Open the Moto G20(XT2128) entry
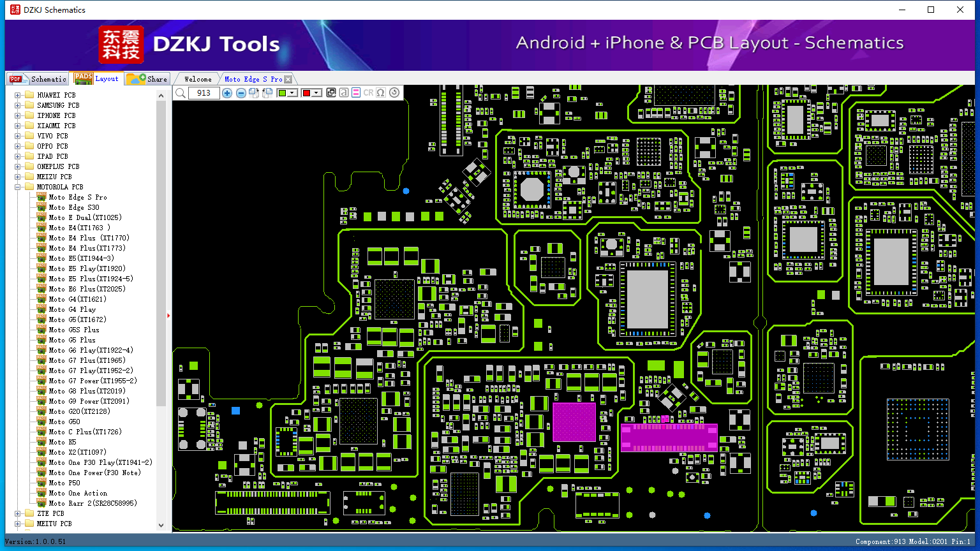This screenshot has height=551, width=980. [80, 411]
